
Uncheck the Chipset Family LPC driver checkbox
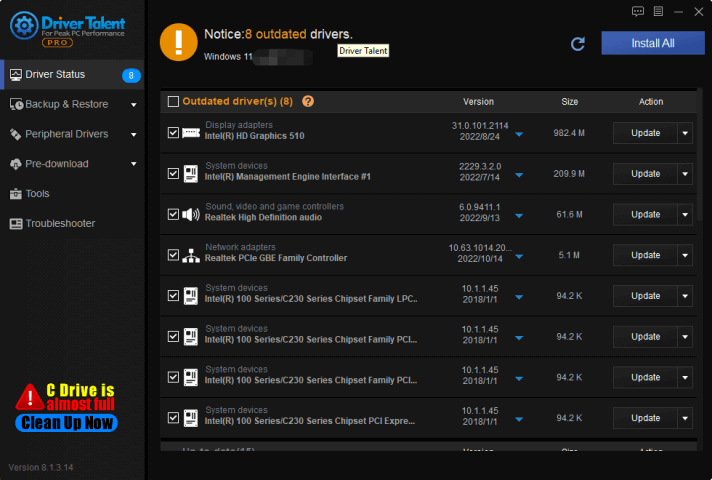pyautogui.click(x=173, y=296)
